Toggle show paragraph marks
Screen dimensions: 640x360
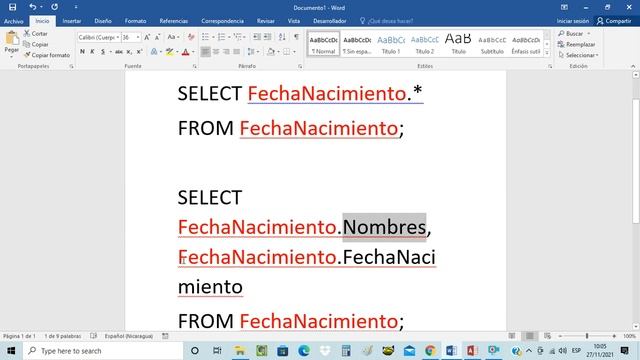pyautogui.click(x=296, y=37)
